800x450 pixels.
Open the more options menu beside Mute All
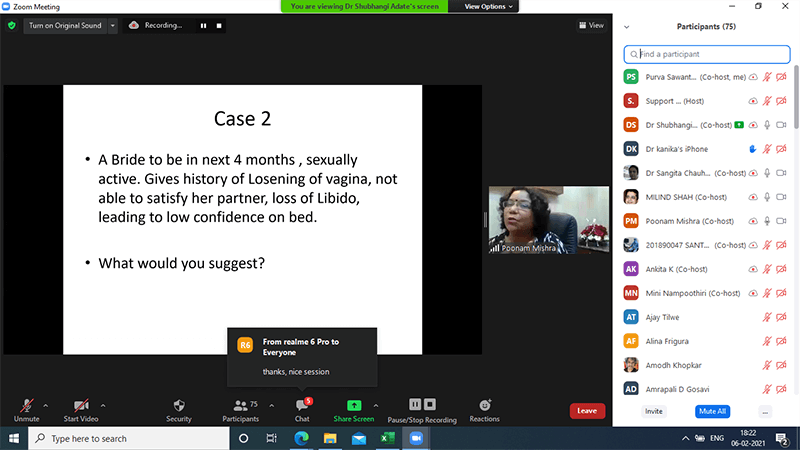(765, 411)
